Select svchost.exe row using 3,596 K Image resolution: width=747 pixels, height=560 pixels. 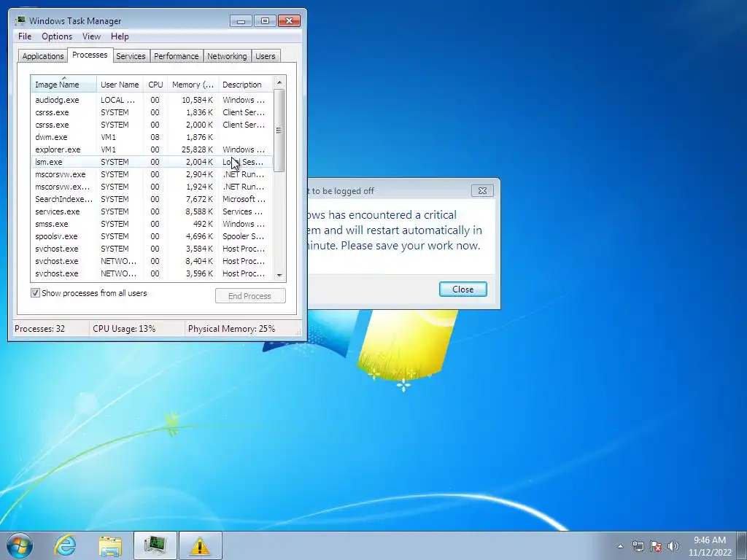(x=152, y=273)
